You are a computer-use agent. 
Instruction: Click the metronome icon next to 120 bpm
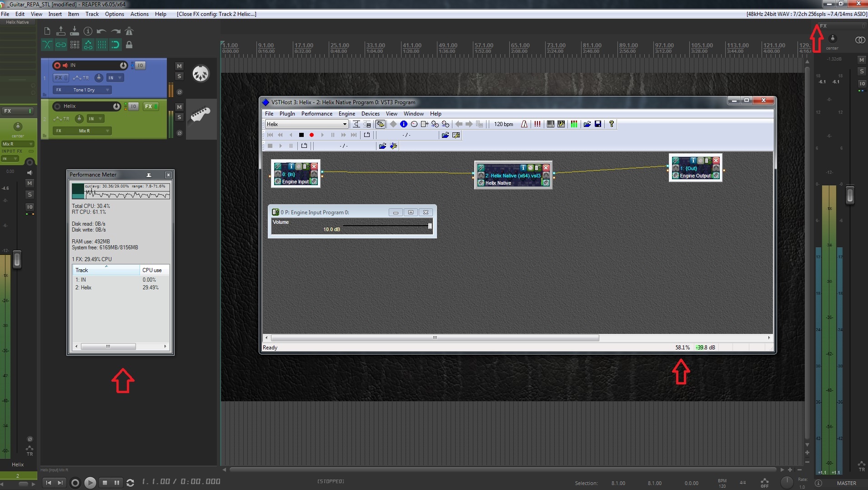(524, 124)
